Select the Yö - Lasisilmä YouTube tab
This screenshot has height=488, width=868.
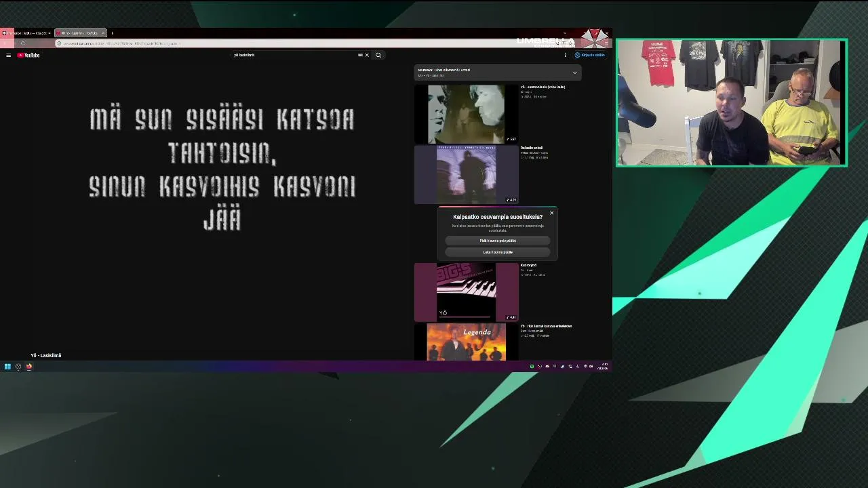[79, 33]
